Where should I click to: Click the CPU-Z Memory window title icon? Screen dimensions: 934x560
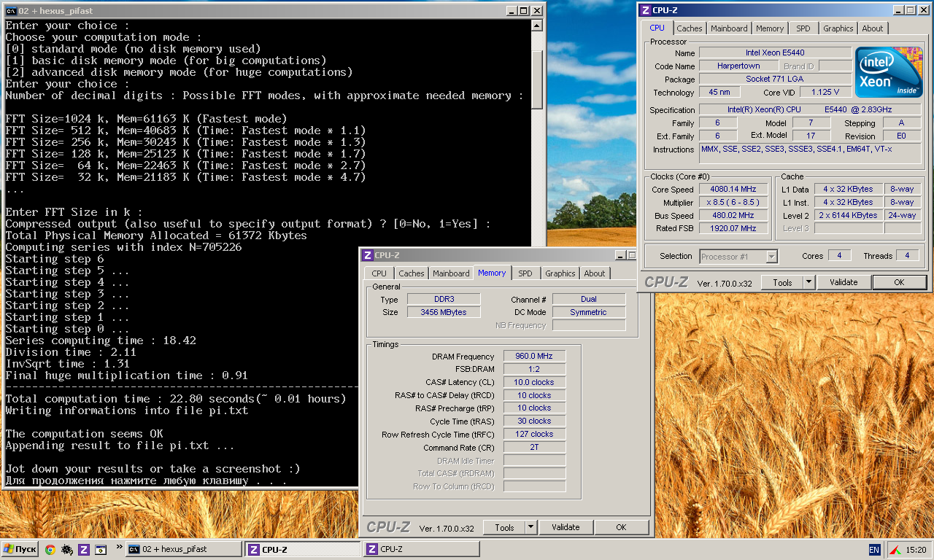click(368, 255)
